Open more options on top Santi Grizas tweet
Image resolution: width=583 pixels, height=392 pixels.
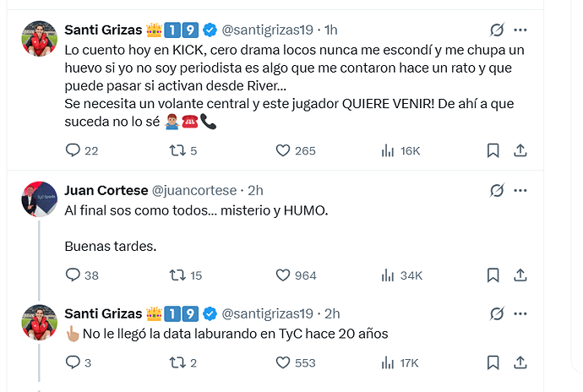[x=520, y=30]
